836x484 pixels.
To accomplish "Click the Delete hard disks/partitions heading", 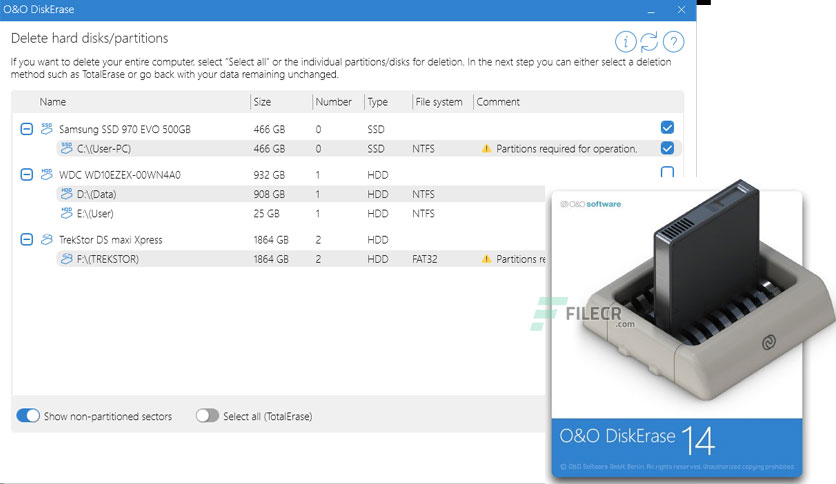I will [x=90, y=38].
